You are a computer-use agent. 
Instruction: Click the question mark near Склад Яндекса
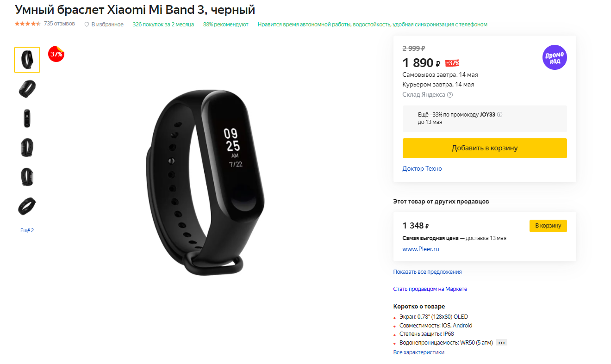click(450, 95)
